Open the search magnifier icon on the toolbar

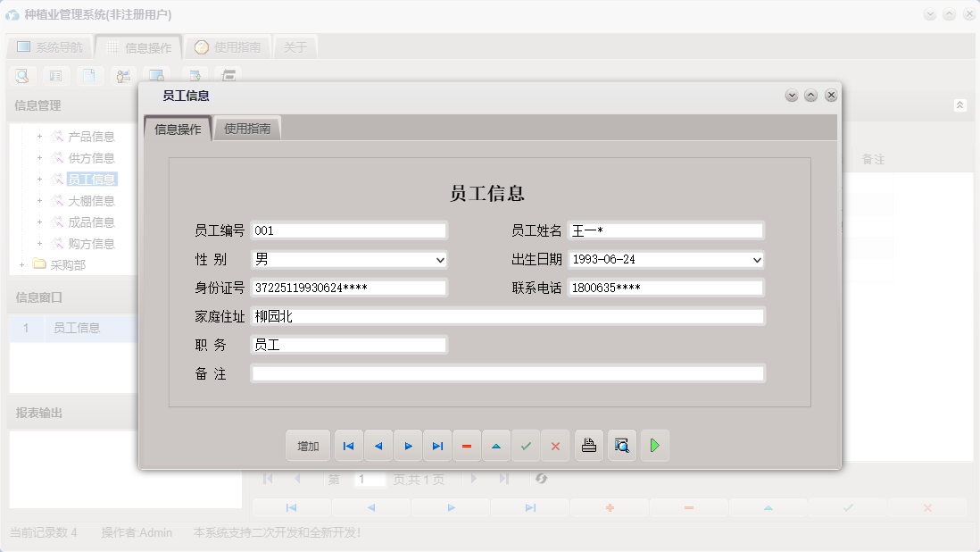[x=21, y=76]
